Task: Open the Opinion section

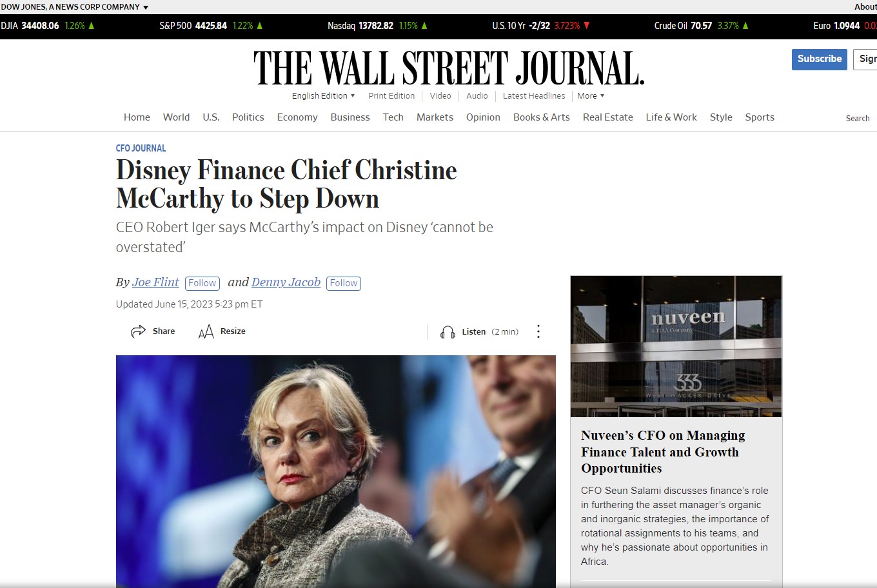Action: click(x=483, y=117)
